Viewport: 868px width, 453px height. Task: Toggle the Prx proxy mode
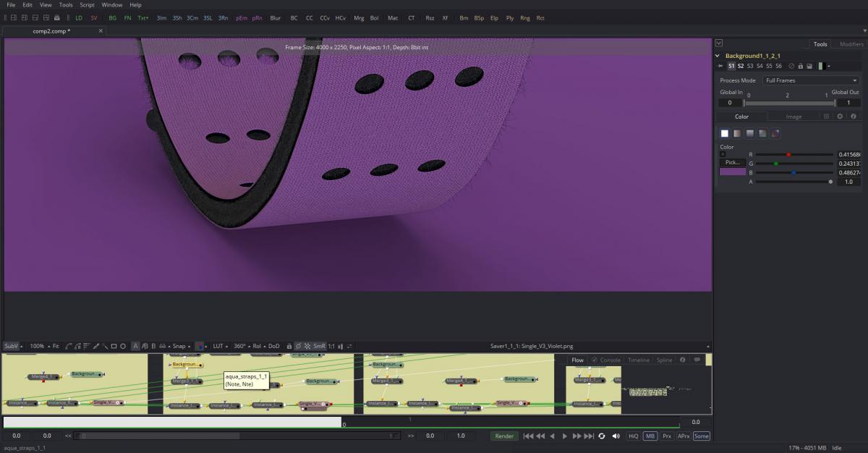[x=667, y=436]
